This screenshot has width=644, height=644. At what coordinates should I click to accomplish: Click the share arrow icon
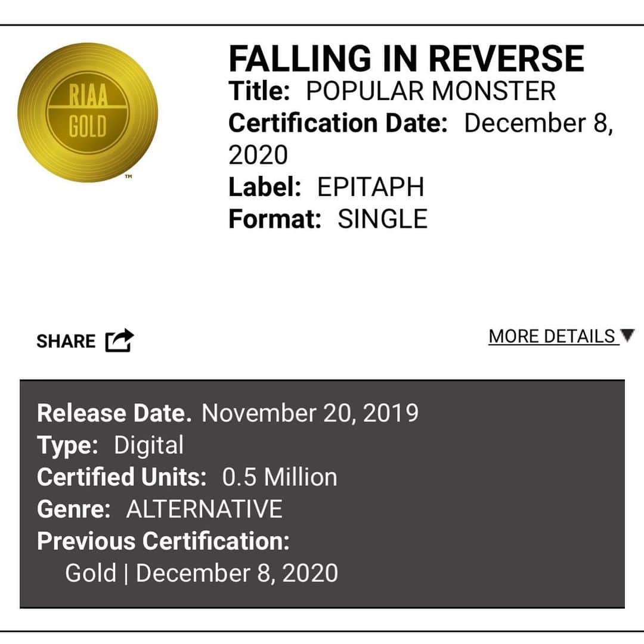(x=119, y=340)
